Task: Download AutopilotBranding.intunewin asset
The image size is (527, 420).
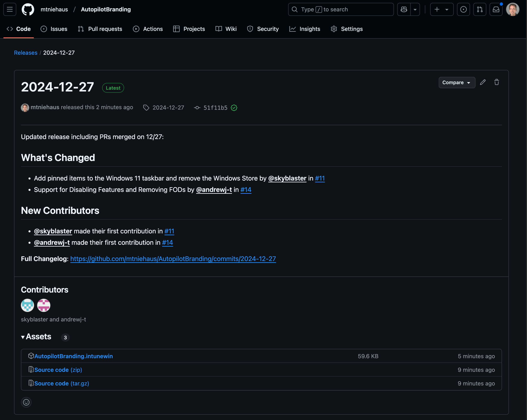Action: (x=73, y=356)
